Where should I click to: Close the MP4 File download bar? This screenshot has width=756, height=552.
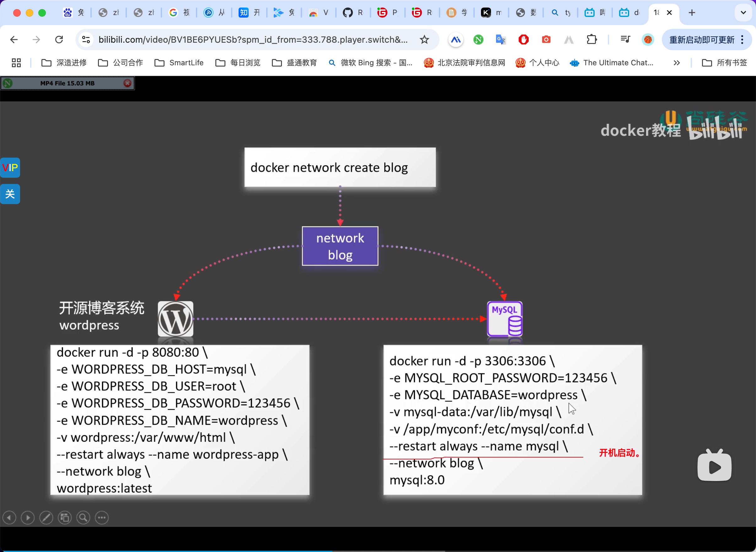click(127, 83)
